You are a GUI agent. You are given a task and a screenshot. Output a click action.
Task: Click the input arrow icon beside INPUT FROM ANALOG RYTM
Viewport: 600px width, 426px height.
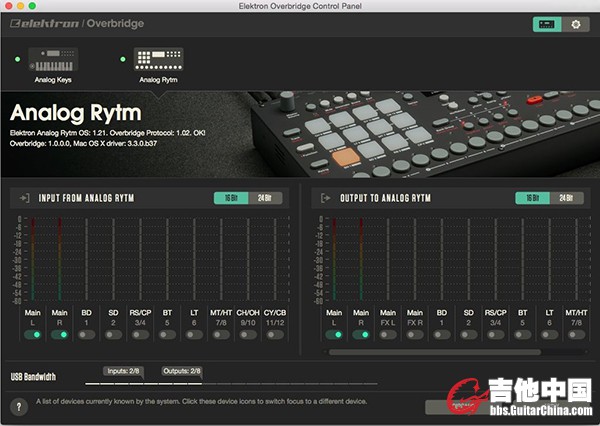tap(24, 198)
